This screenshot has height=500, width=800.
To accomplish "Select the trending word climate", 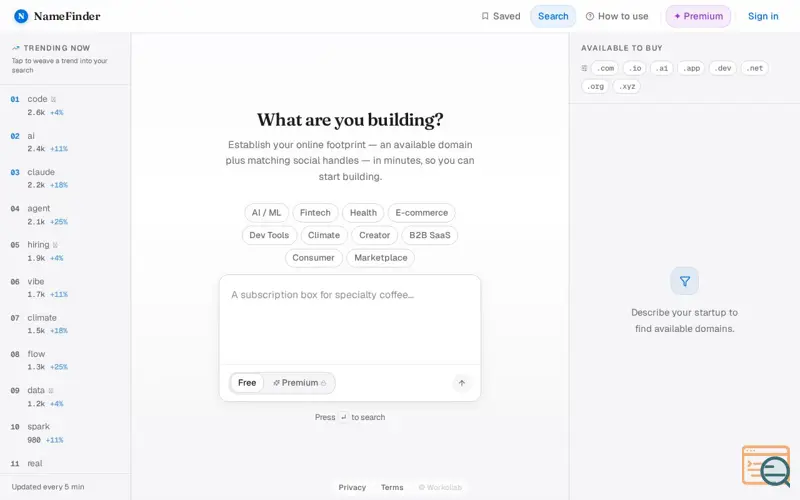I will tap(42, 317).
